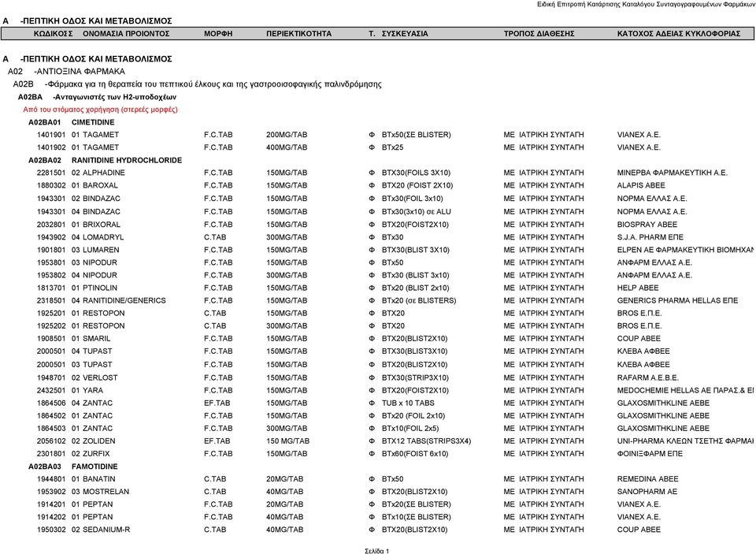Select the ΤΡΟΠΟΣ ΔΙΑΘΕΣΗΣ column header

539,34
